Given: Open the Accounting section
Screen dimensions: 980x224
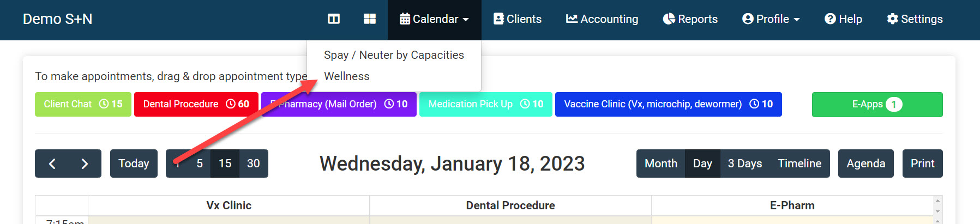Looking at the screenshot, I should tap(602, 19).
